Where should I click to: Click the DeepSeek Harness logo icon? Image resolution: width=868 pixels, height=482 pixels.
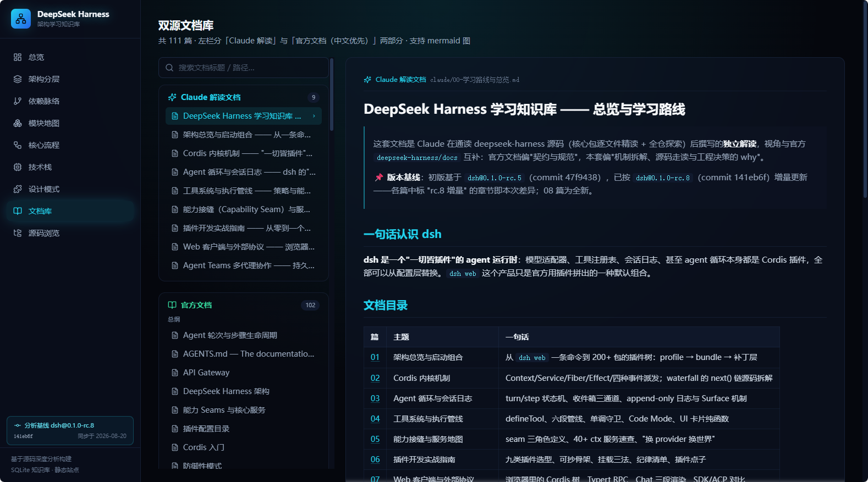(21, 19)
